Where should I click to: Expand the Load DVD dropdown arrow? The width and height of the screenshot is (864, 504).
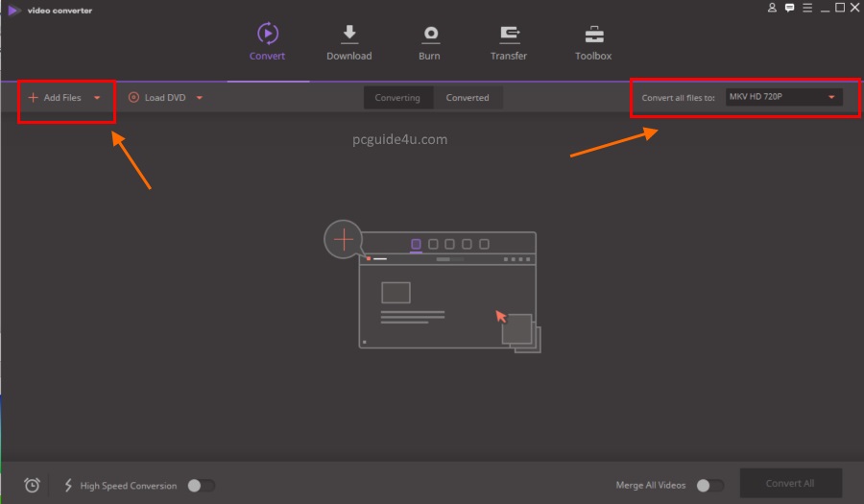pos(199,98)
